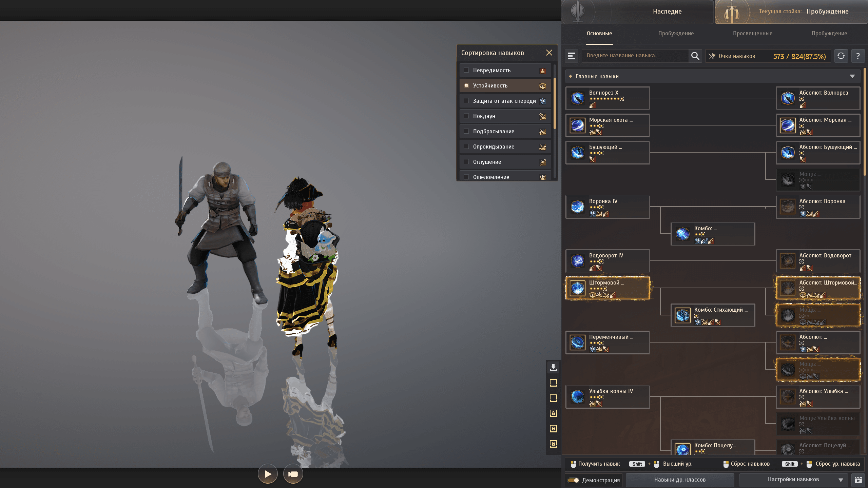Click the Навыки др. классов button
The width and height of the screenshot is (868, 488).
tap(680, 480)
